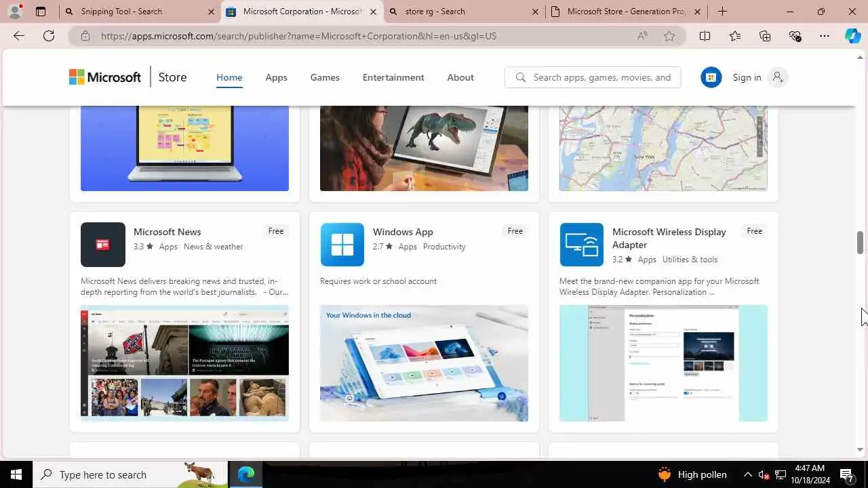
Task: Open the laptop sticky notes thumbnail
Action: [x=184, y=148]
